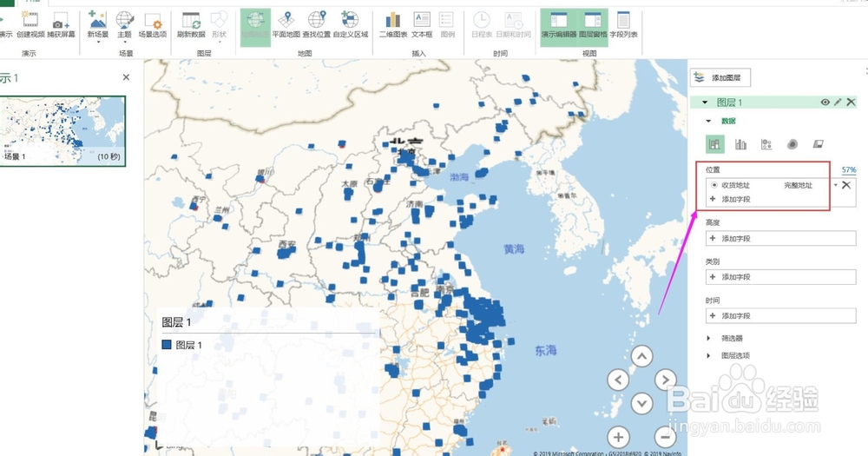The width and height of the screenshot is (868, 456).
Task: Collapse 图层 1 layer header triangle
Action: point(705,102)
